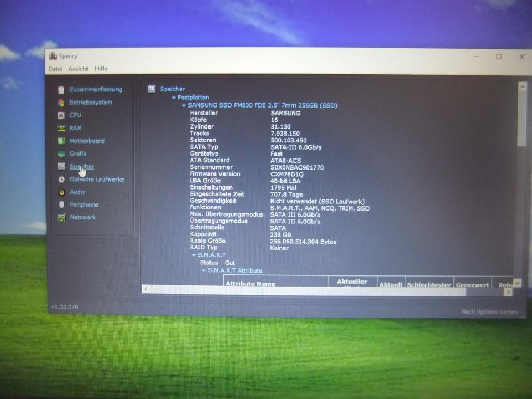Collapse the S.M.A.R.T Attribute node
Viewport: 532px width, 399px height.
pos(203,271)
